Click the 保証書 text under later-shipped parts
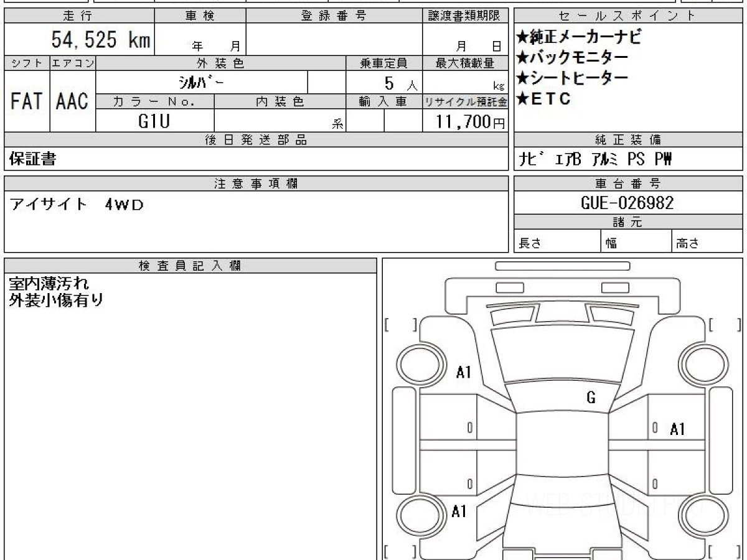 32,159
